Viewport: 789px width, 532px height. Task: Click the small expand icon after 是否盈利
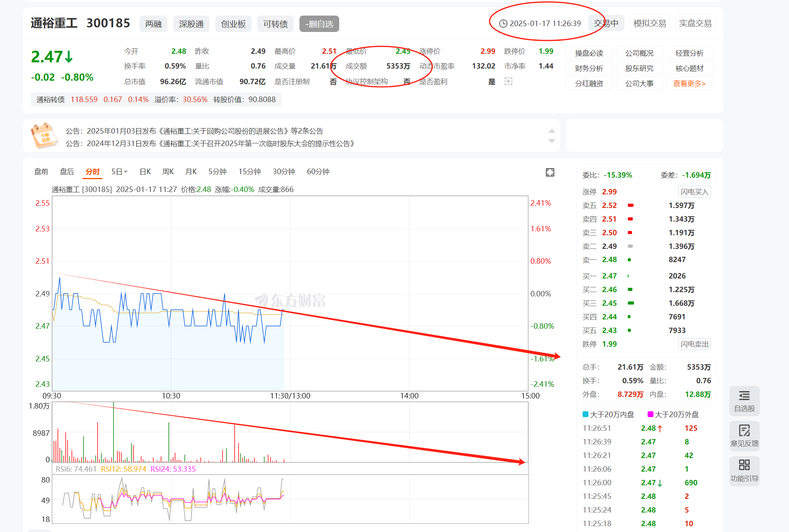(x=508, y=81)
